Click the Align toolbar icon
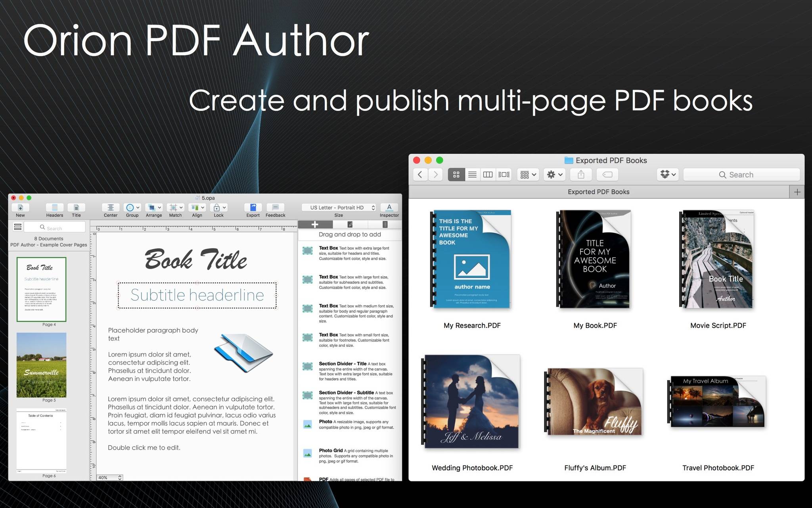 [x=195, y=208]
